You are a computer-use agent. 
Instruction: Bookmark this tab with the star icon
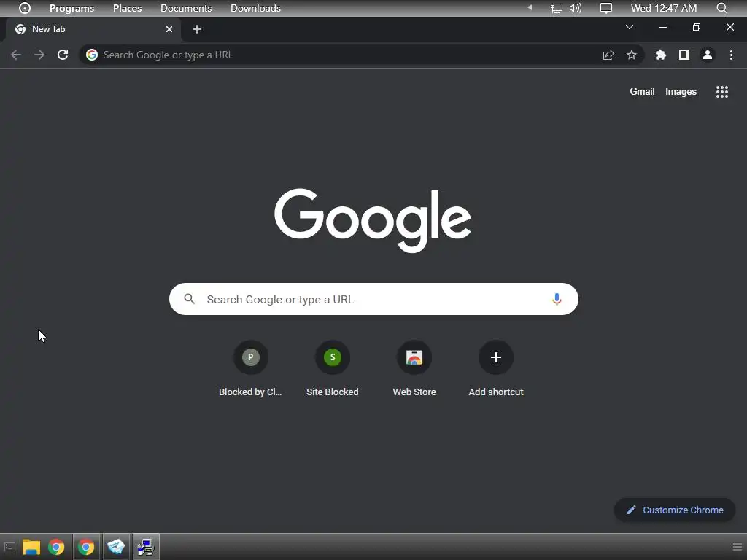point(632,55)
